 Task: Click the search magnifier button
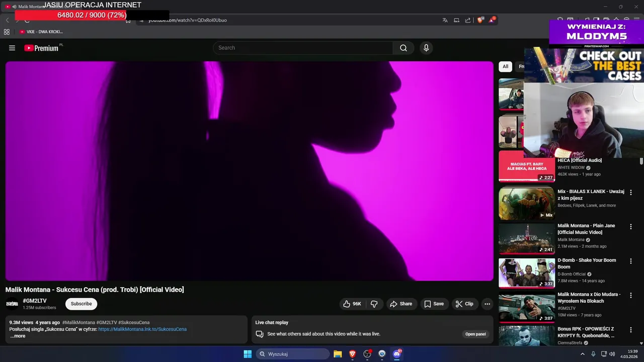404,48
